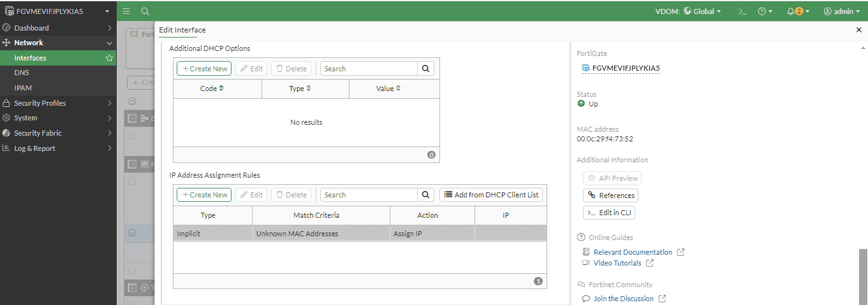Click the Log & Report sidebar icon
The image size is (868, 305).
pos(6,148)
